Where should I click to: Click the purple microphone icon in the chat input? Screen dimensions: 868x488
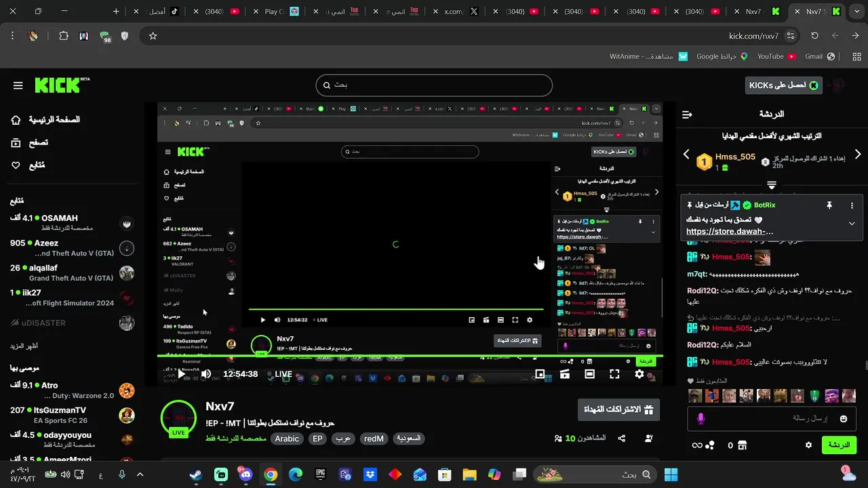[701, 419]
